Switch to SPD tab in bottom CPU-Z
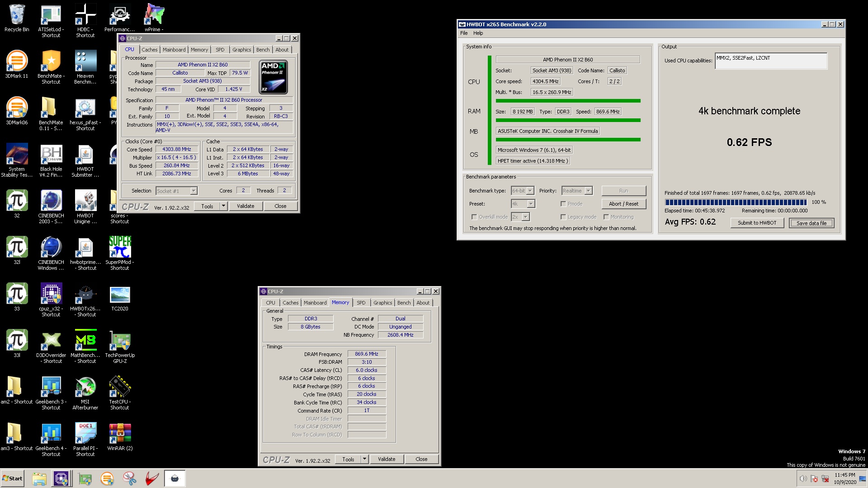The height and width of the screenshot is (488, 868). click(361, 303)
